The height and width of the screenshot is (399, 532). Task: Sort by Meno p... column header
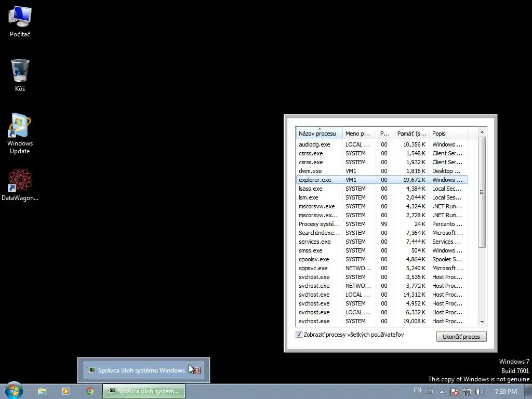pyautogui.click(x=360, y=134)
